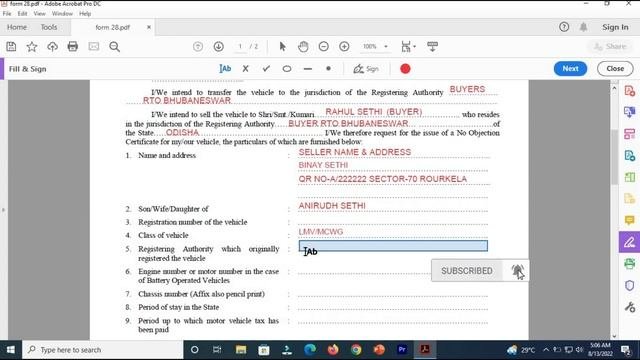Screen dimensions: 640x360
Task: Expand the left navigation pane arrow
Action: [x=3, y=210]
